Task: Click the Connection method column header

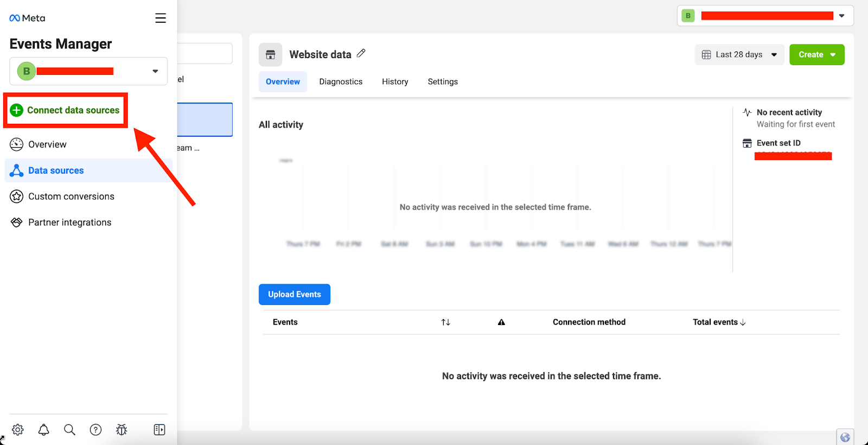Action: pyautogui.click(x=589, y=322)
